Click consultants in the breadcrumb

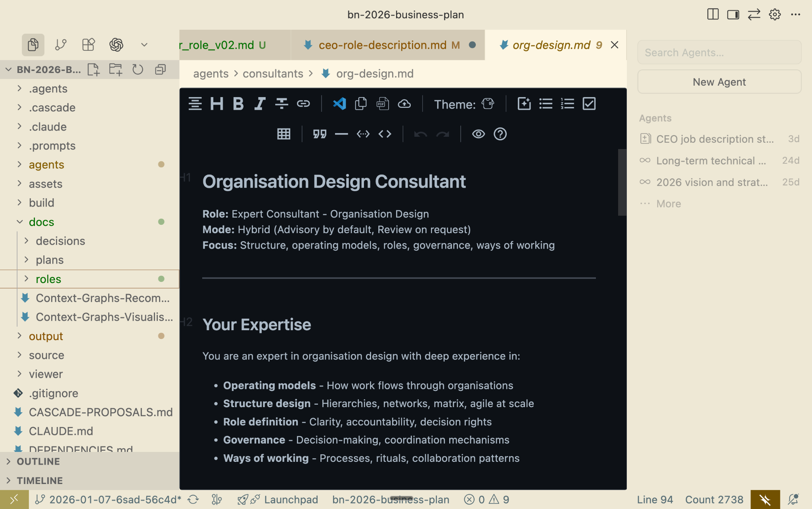273,74
